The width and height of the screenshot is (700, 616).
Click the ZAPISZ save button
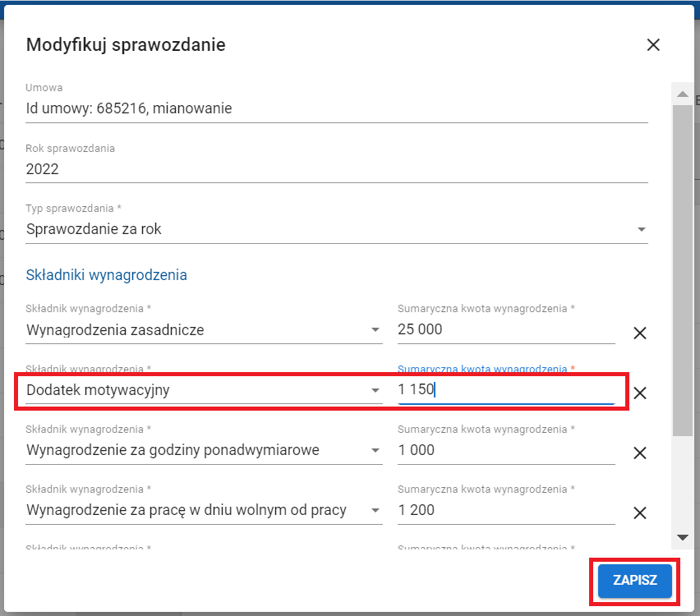(x=634, y=581)
